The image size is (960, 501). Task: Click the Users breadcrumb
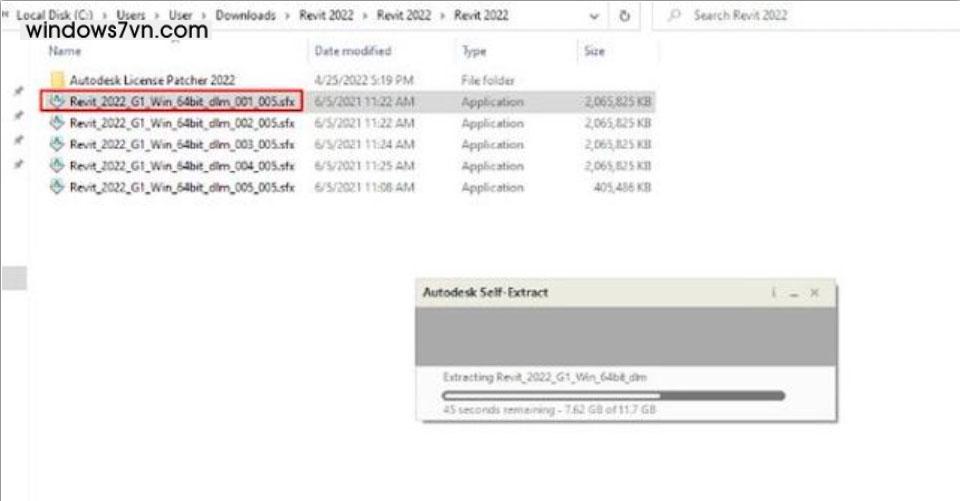131,15
